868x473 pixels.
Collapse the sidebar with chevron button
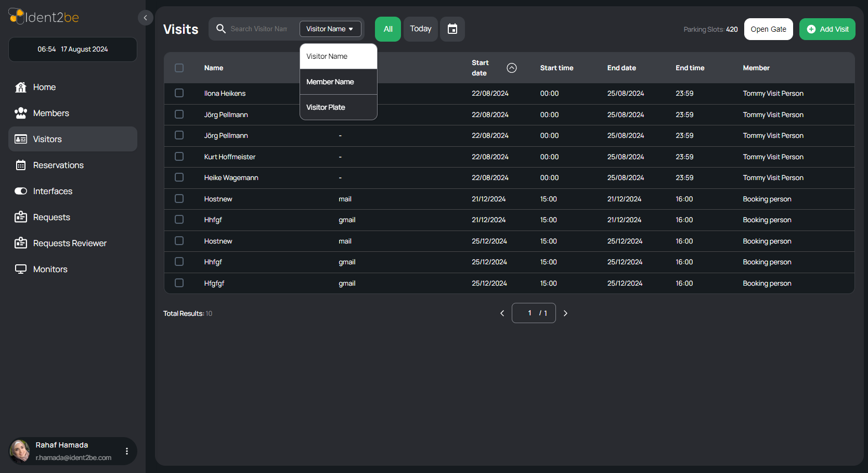click(146, 18)
